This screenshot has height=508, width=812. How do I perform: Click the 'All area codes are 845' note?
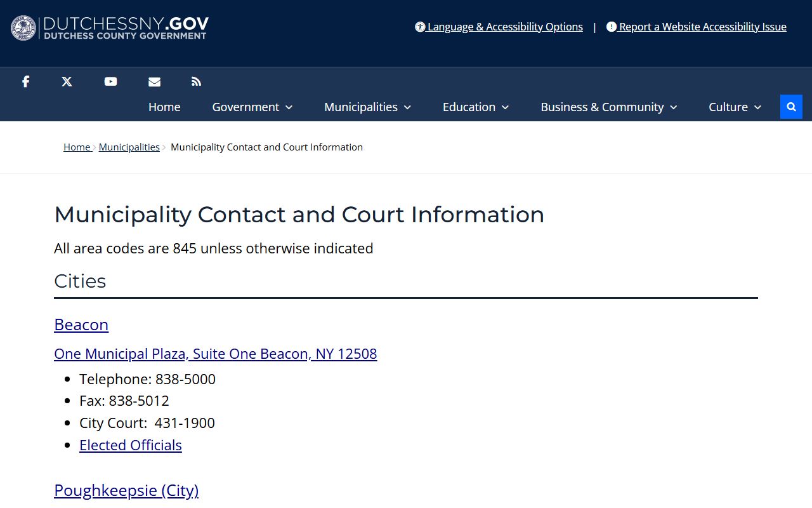tap(214, 248)
